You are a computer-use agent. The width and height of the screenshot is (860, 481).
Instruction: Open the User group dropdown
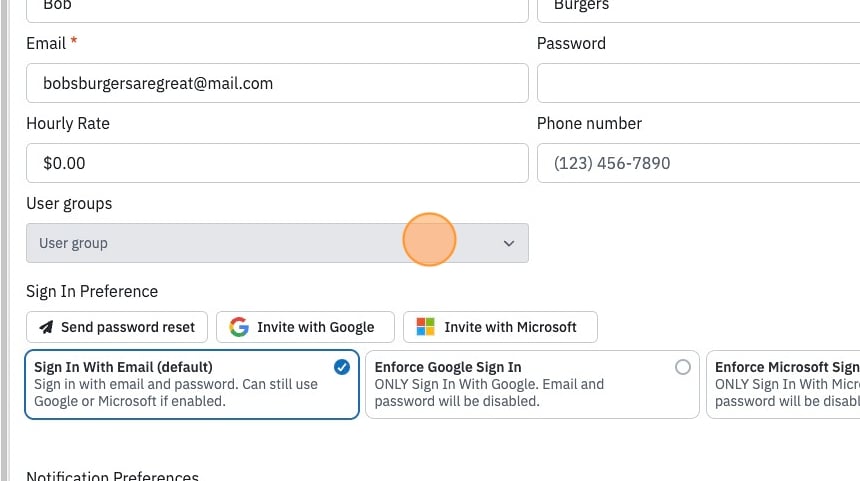[x=278, y=243]
